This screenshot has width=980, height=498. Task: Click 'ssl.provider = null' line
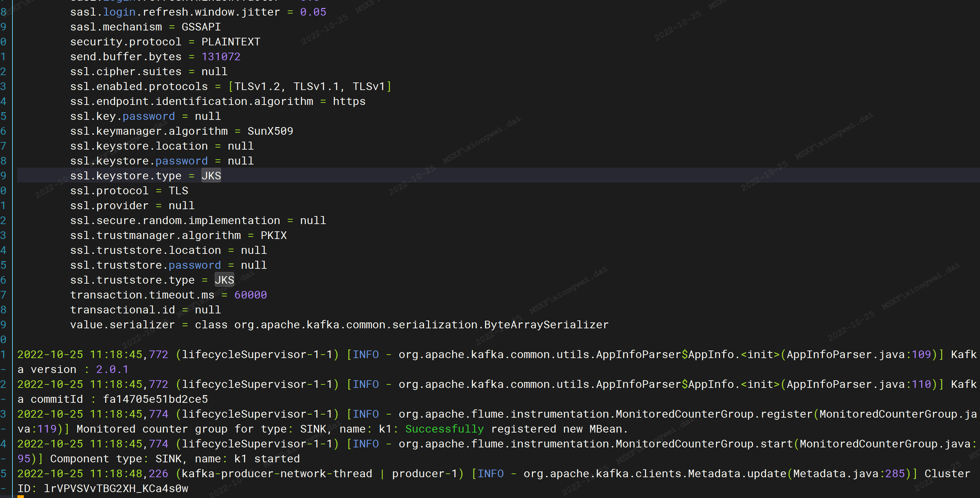[x=133, y=206]
